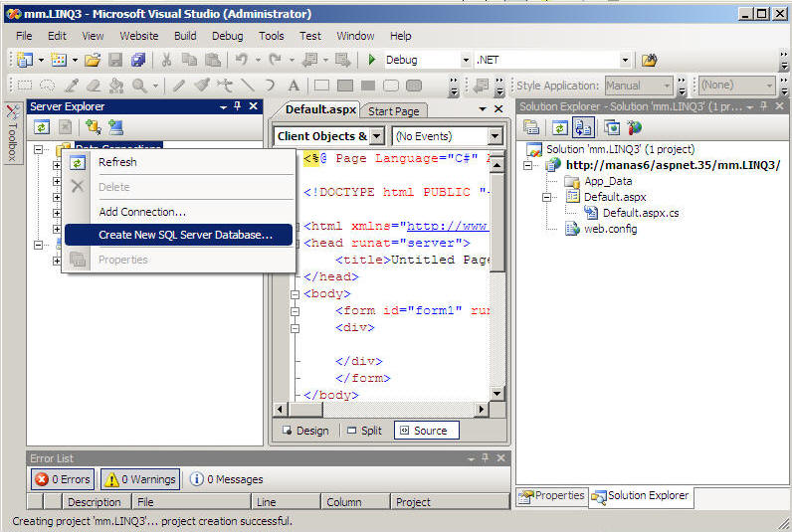Toggle auto-hide pin on Error List panel
This screenshot has height=532, width=792.
(485, 457)
